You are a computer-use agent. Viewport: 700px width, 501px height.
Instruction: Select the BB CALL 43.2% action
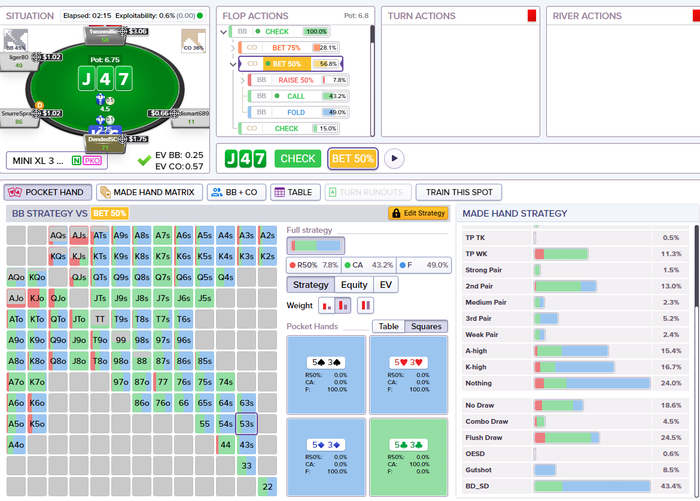tap(298, 96)
